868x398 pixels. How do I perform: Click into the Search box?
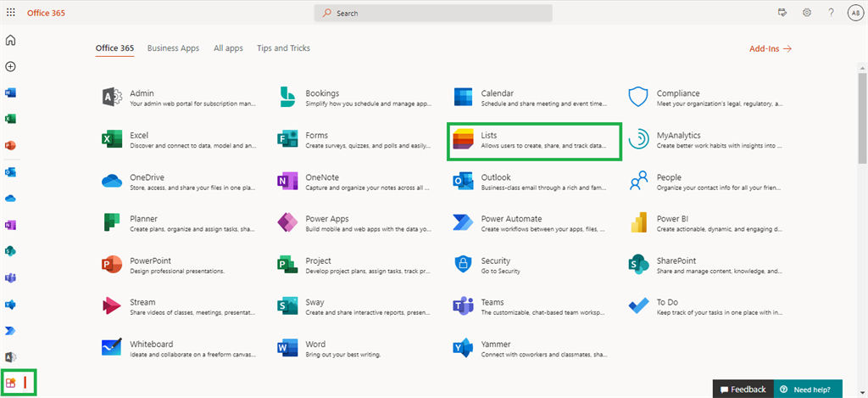pyautogui.click(x=433, y=14)
